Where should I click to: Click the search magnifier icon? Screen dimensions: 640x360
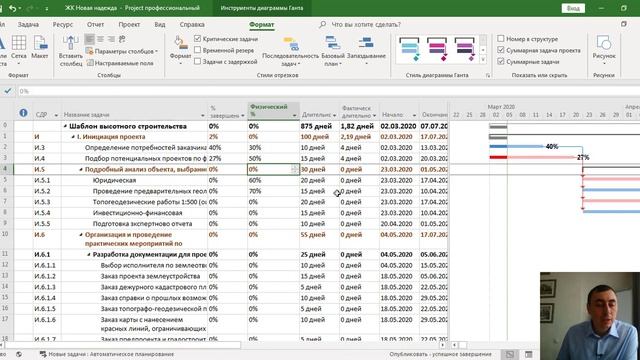(322, 24)
